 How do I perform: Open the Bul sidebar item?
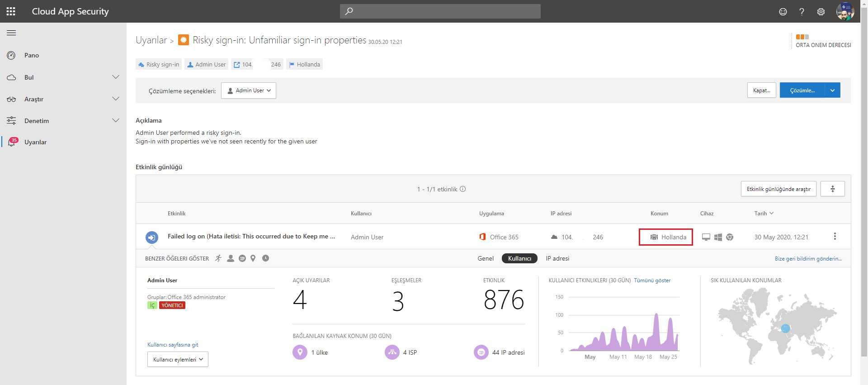29,77
